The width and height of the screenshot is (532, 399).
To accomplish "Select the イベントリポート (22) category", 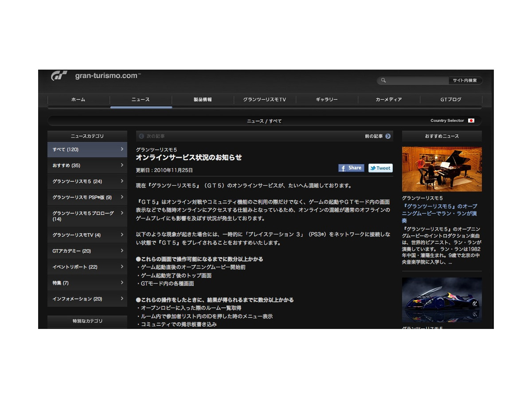I will point(75,267).
